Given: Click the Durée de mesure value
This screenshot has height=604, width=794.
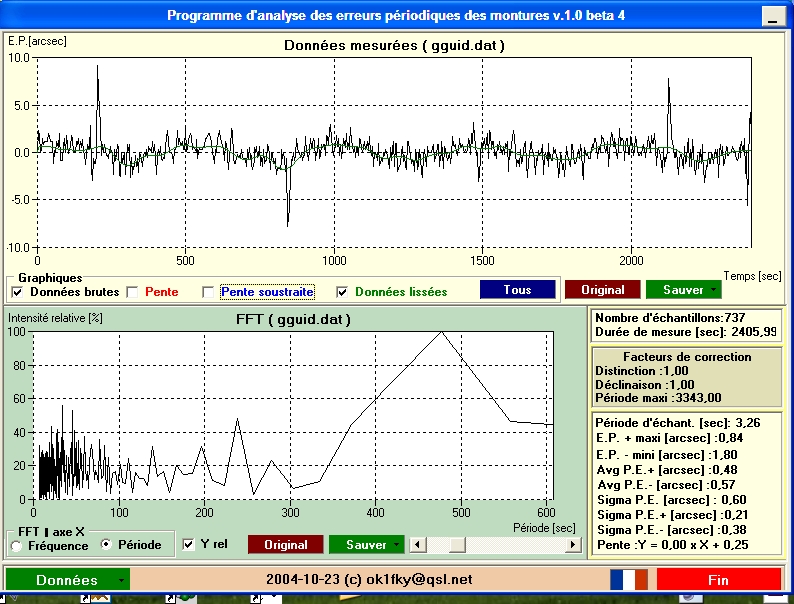Looking at the screenshot, I should coord(686,332).
